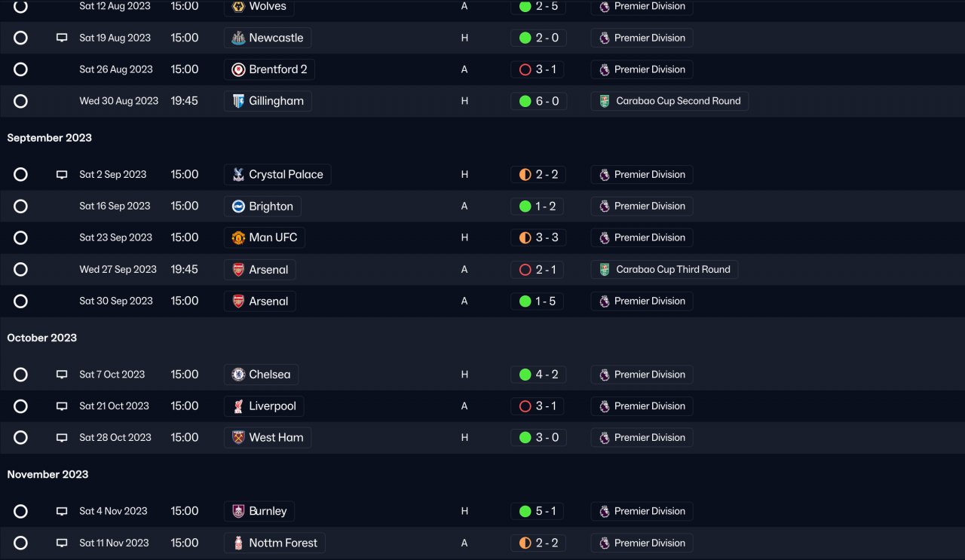The height and width of the screenshot is (560, 965).
Task: Click the Carabao Cup logo on Gillingham row
Action: point(605,101)
